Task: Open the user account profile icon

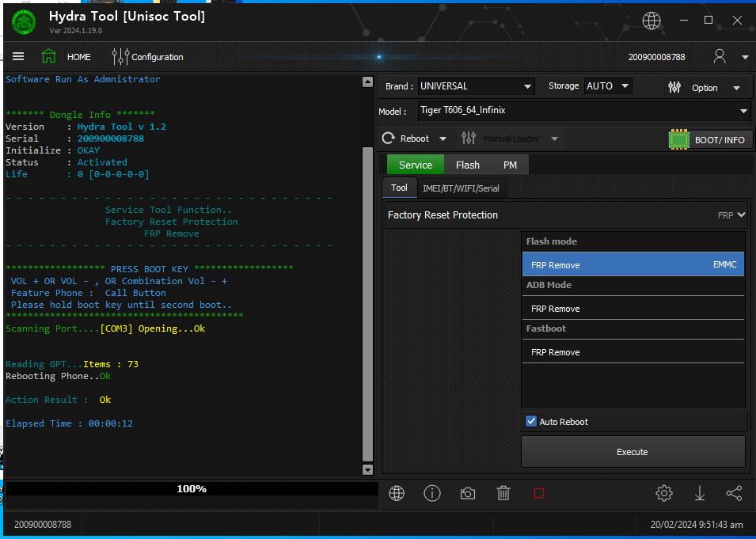Action: point(720,56)
